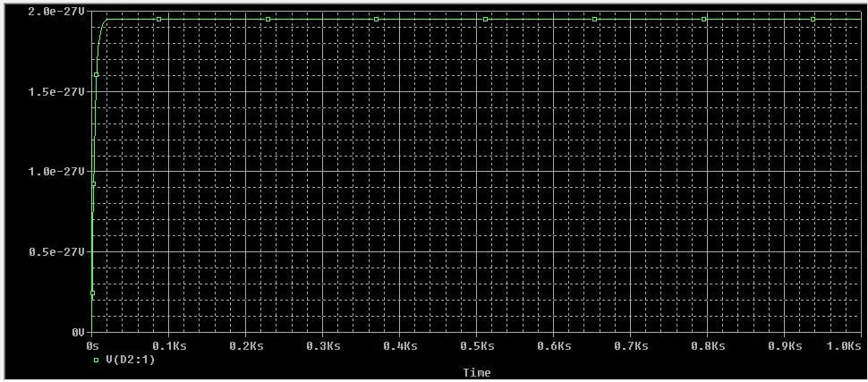868x382 pixels.
Task: Click the 0V Y-axis label
Action: [78, 333]
